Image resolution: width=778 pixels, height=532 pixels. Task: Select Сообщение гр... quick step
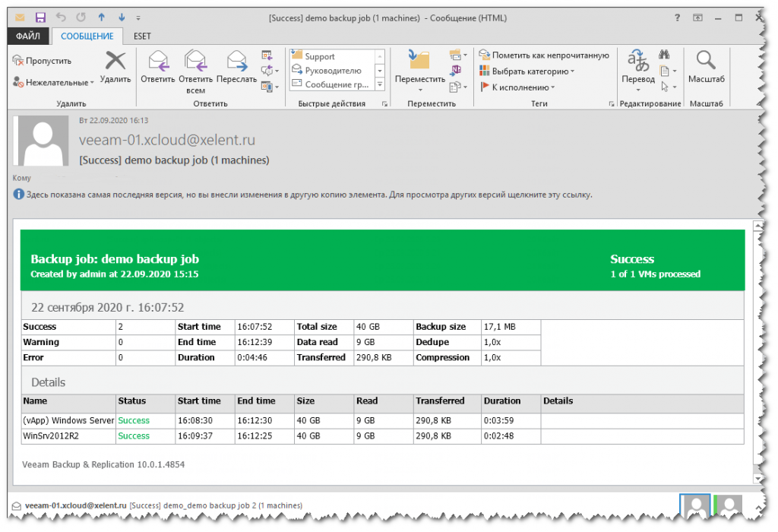pyautogui.click(x=331, y=84)
